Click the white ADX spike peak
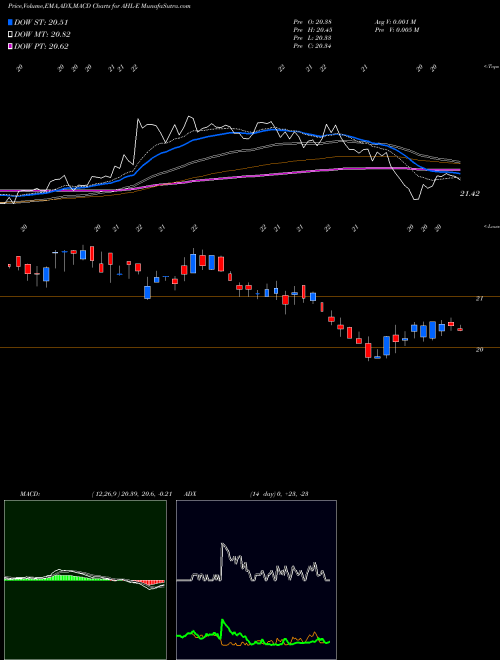Viewport: 500px width, 660px height. 223,546
